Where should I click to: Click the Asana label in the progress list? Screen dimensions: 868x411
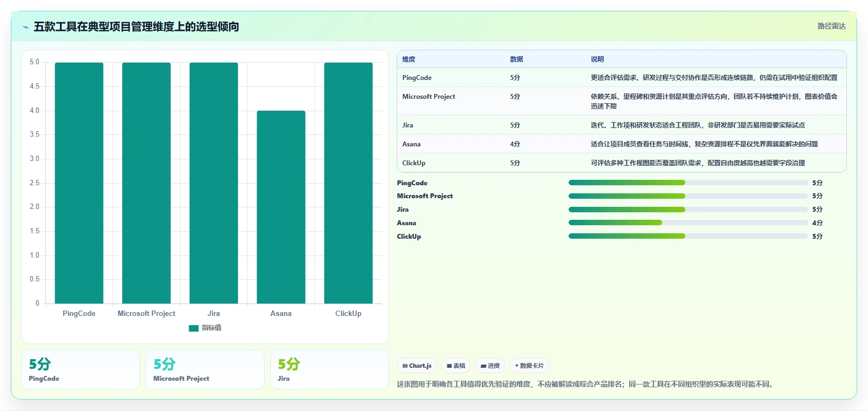(x=406, y=223)
